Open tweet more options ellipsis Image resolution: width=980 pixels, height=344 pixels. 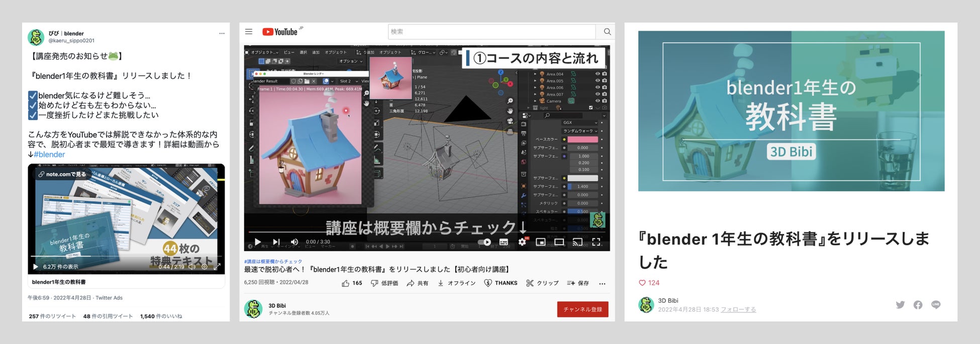click(222, 34)
